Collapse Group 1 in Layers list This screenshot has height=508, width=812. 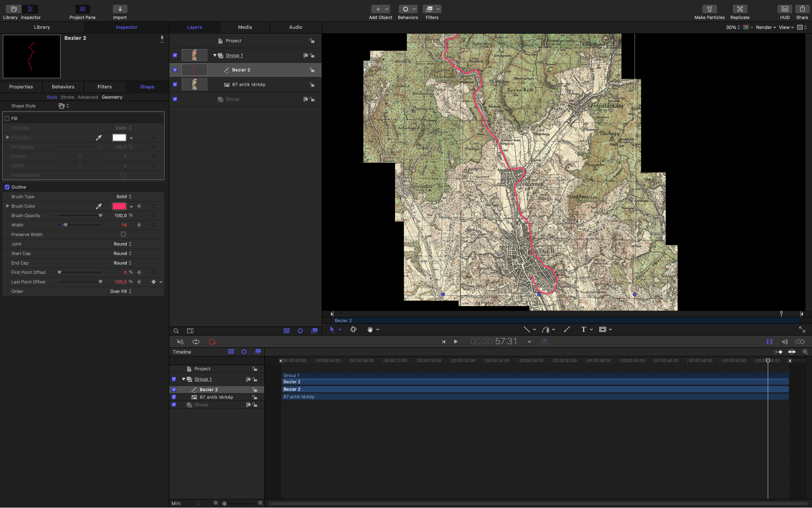click(x=215, y=55)
